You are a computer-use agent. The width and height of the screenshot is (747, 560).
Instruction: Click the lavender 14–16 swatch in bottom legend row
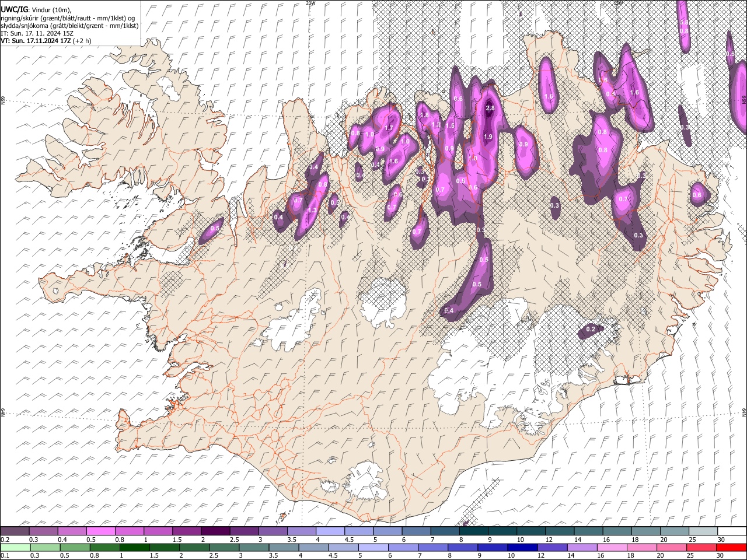coord(581,547)
